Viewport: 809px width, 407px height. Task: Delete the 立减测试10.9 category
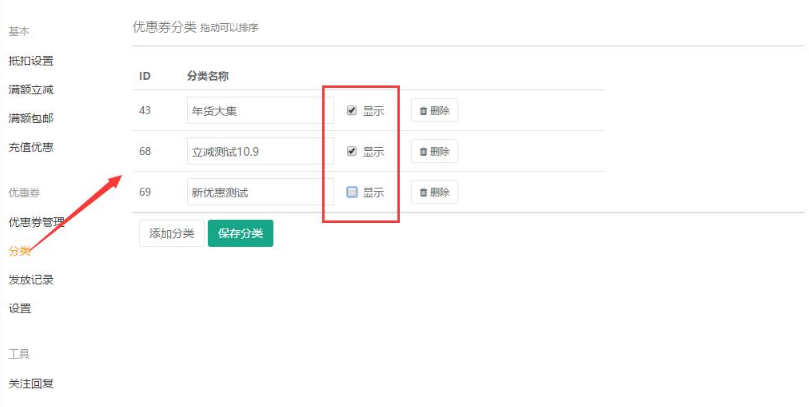[x=434, y=151]
